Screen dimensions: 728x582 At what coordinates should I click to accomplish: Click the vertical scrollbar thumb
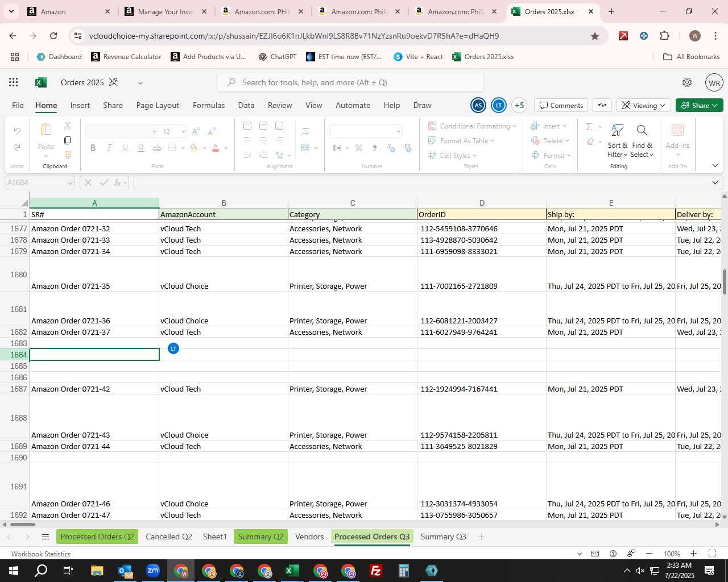pyautogui.click(x=724, y=282)
